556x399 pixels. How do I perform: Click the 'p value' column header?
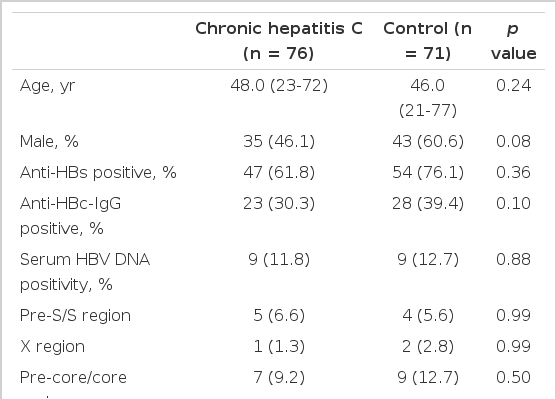513,41
